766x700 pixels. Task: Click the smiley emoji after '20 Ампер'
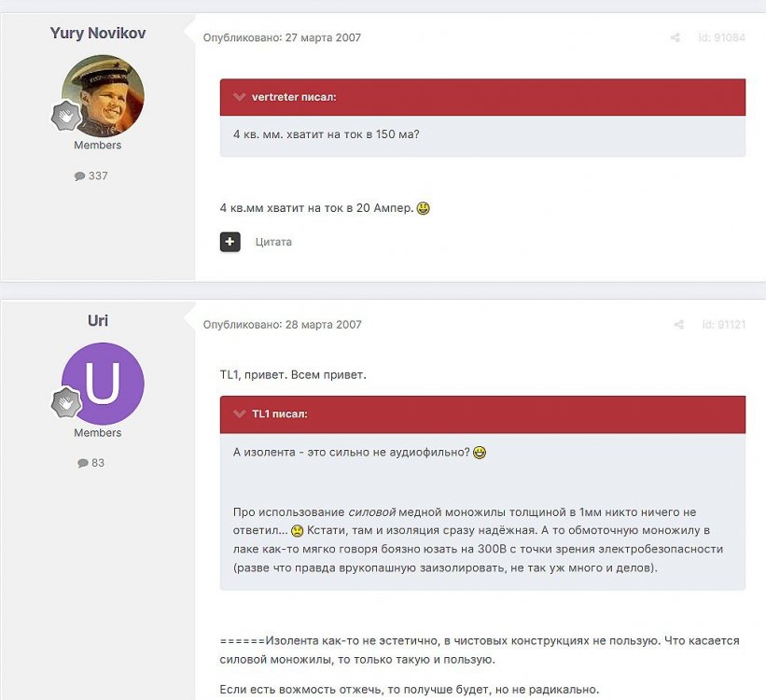423,208
